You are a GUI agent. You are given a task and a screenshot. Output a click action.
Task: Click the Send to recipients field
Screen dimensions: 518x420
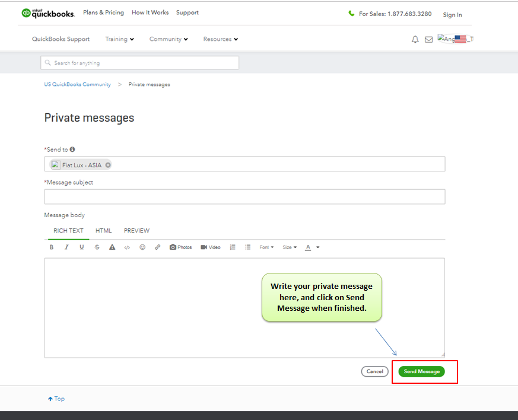[x=245, y=164]
